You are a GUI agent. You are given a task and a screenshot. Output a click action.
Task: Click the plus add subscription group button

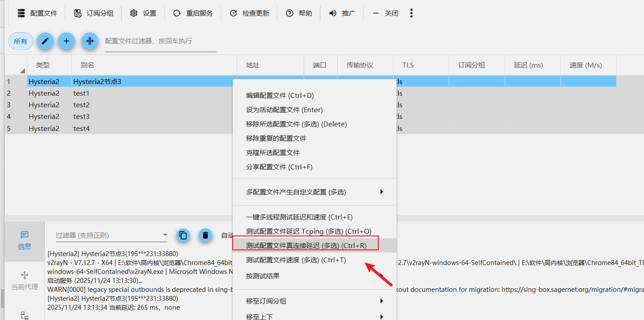point(67,41)
